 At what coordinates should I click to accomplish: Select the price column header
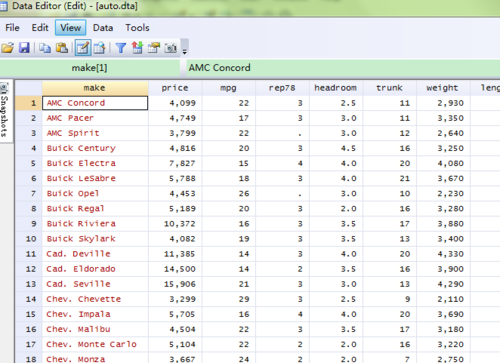point(175,88)
